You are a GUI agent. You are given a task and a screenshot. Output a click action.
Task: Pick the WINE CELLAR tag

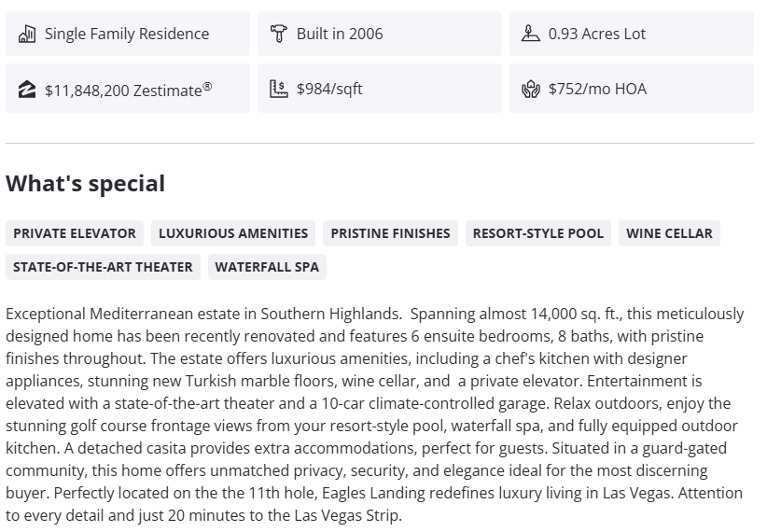point(669,233)
